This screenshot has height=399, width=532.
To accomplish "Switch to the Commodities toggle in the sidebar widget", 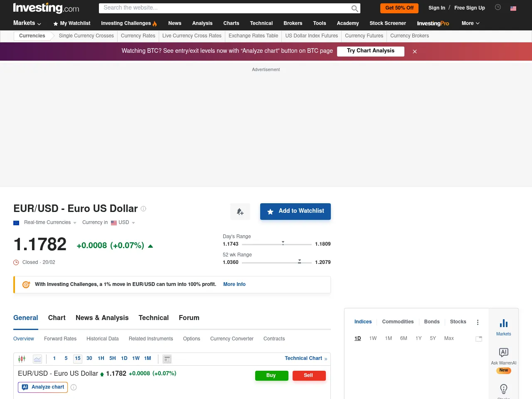I will coord(398,322).
